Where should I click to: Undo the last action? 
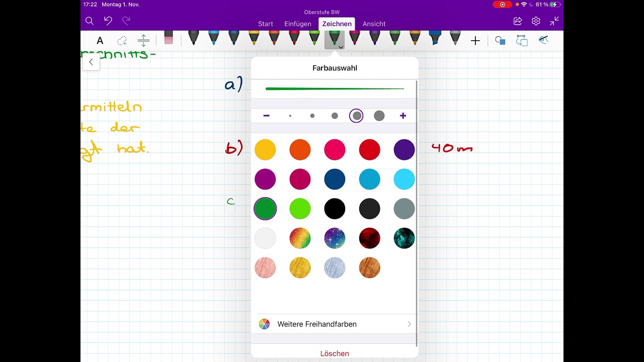pyautogui.click(x=108, y=21)
